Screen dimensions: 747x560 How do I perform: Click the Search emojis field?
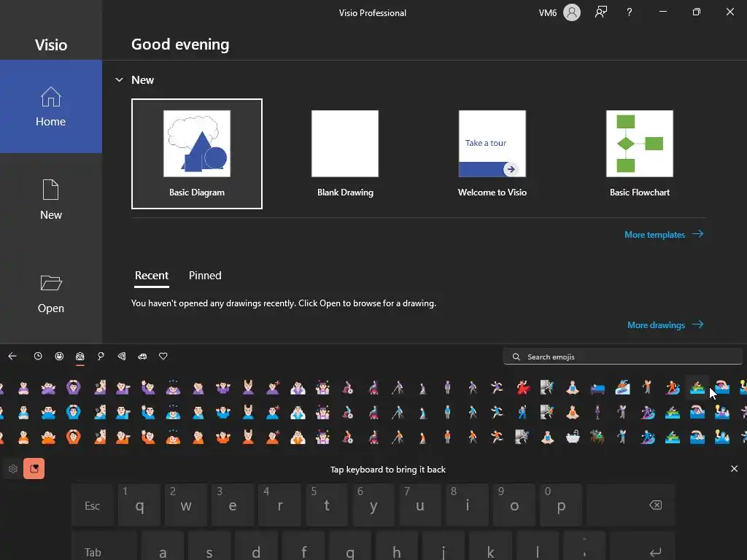623,357
